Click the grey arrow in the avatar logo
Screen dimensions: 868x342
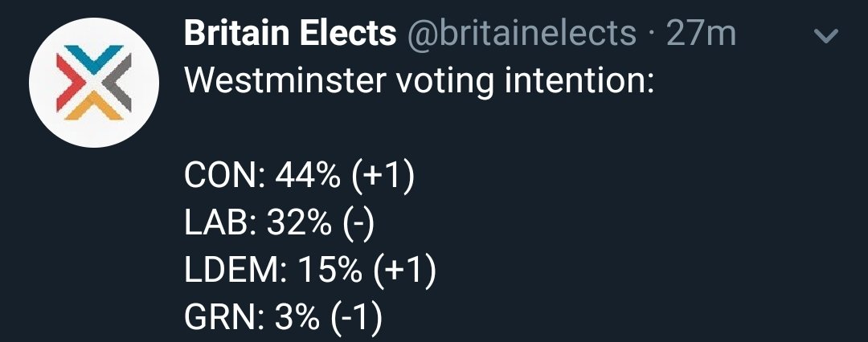[117, 83]
